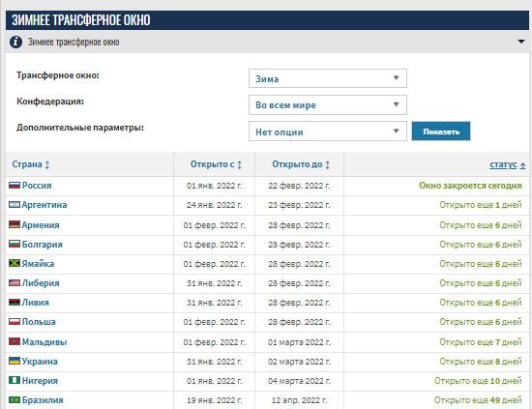Open the Болгария country link

pos(42,245)
